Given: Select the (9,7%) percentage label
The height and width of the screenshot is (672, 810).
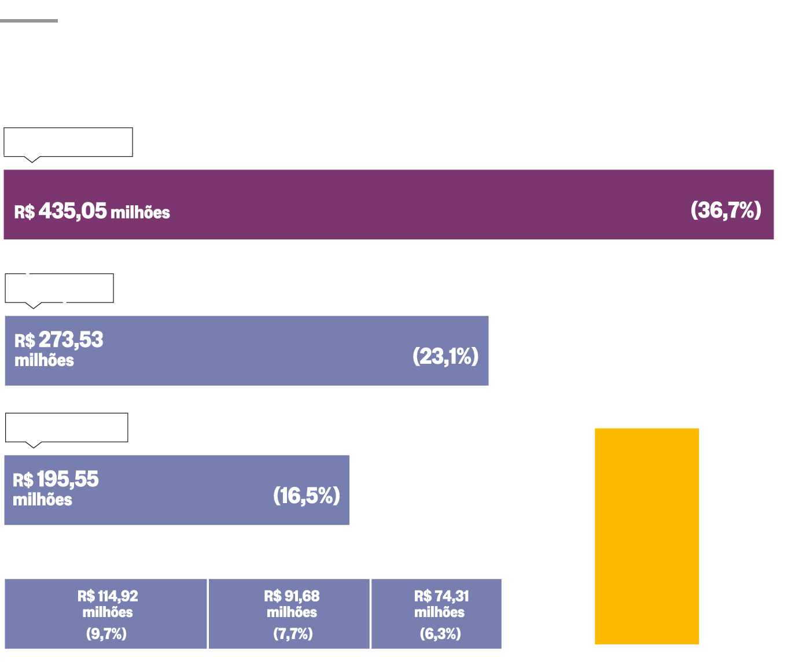Looking at the screenshot, I should pyautogui.click(x=106, y=634).
